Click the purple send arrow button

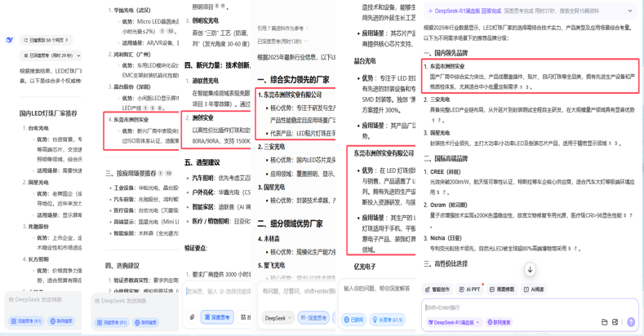coord(630,322)
